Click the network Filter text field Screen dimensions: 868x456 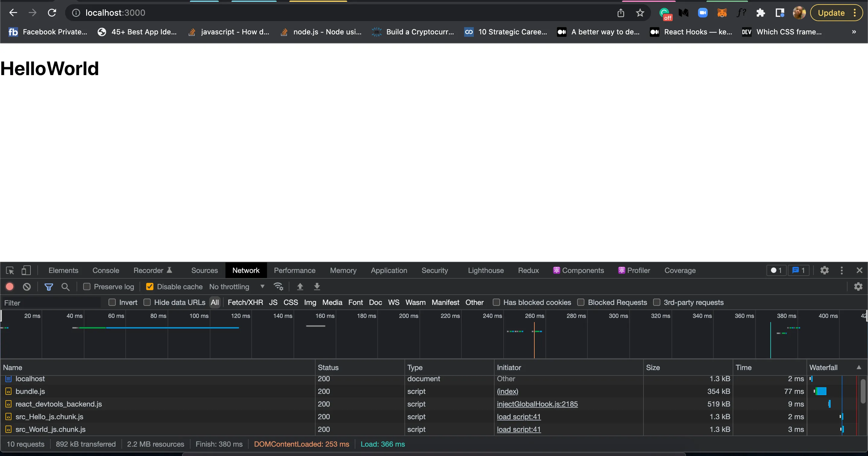point(51,303)
